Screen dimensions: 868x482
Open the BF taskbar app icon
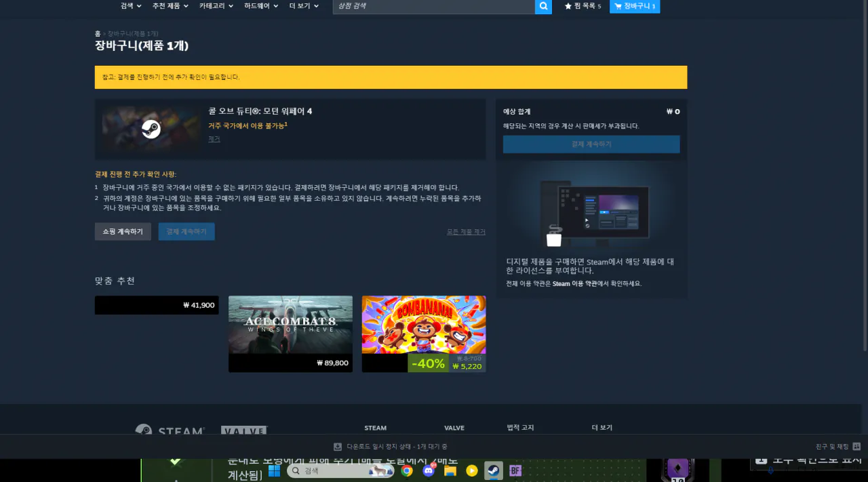(x=515, y=470)
